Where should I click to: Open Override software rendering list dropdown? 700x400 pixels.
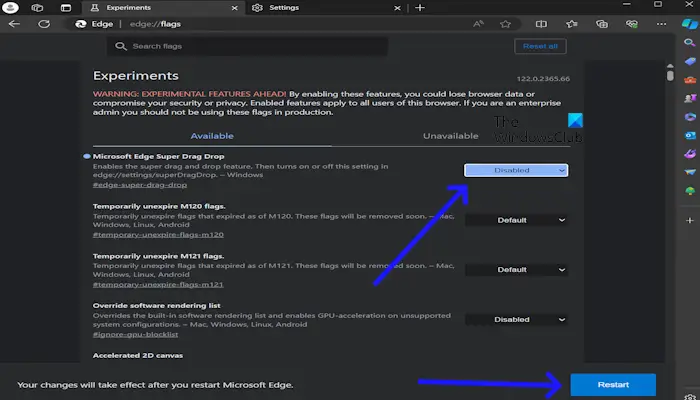(516, 320)
